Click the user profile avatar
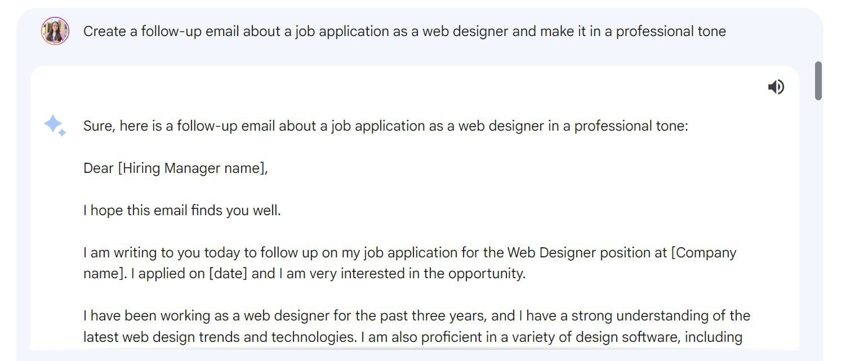The width and height of the screenshot is (868, 361). [x=55, y=31]
